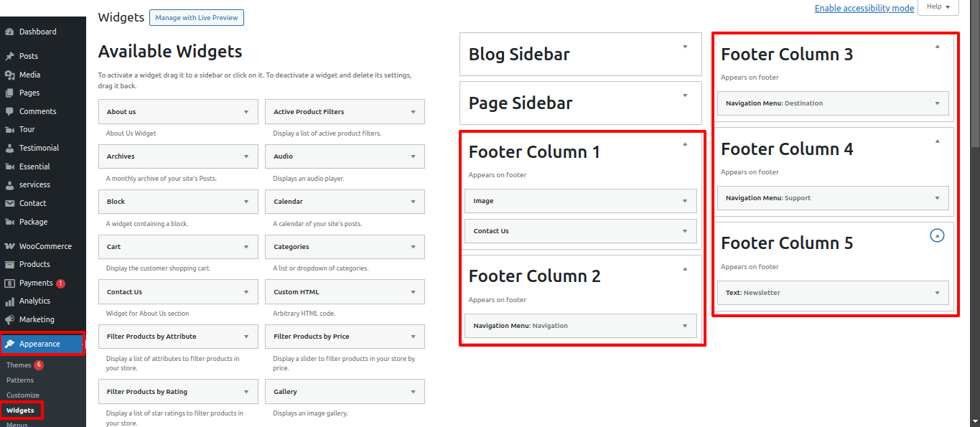Select the Appearance paintbrush icon

click(x=11, y=344)
